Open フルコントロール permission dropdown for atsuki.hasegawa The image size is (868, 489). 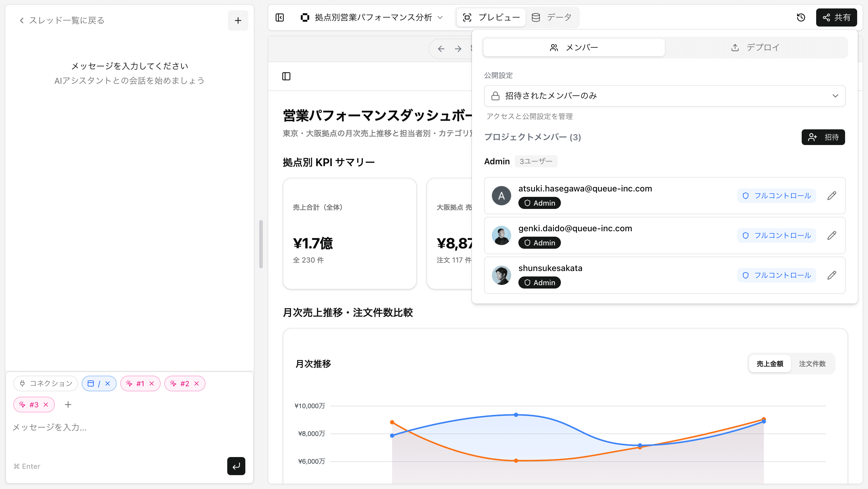pyautogui.click(x=776, y=195)
